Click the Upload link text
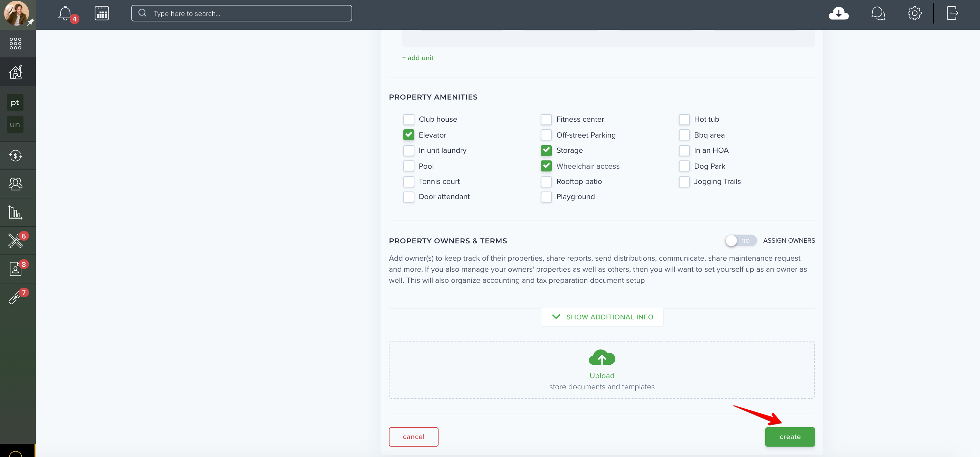The width and height of the screenshot is (980, 457). 602,375
